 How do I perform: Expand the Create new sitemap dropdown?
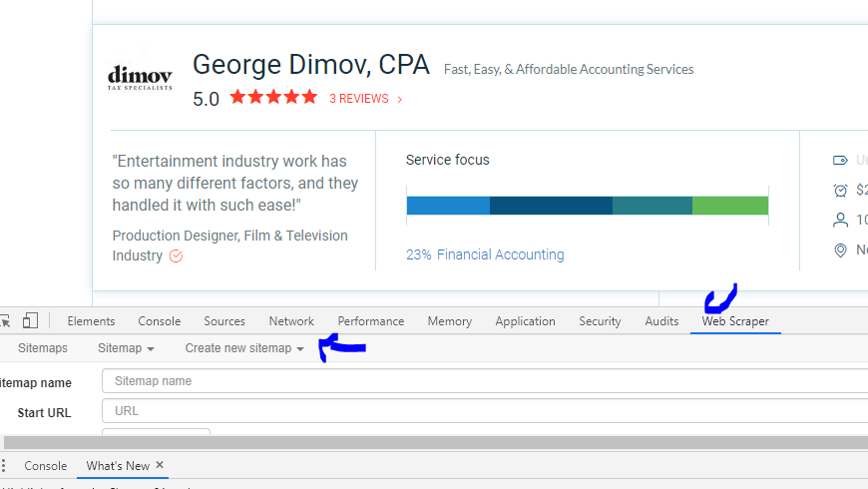[x=244, y=348]
